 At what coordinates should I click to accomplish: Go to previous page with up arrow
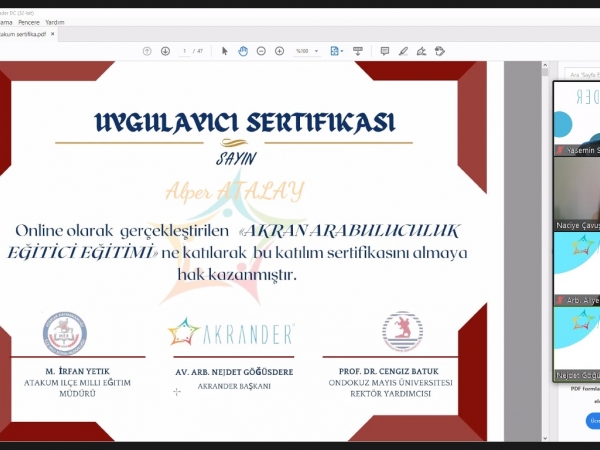147,51
